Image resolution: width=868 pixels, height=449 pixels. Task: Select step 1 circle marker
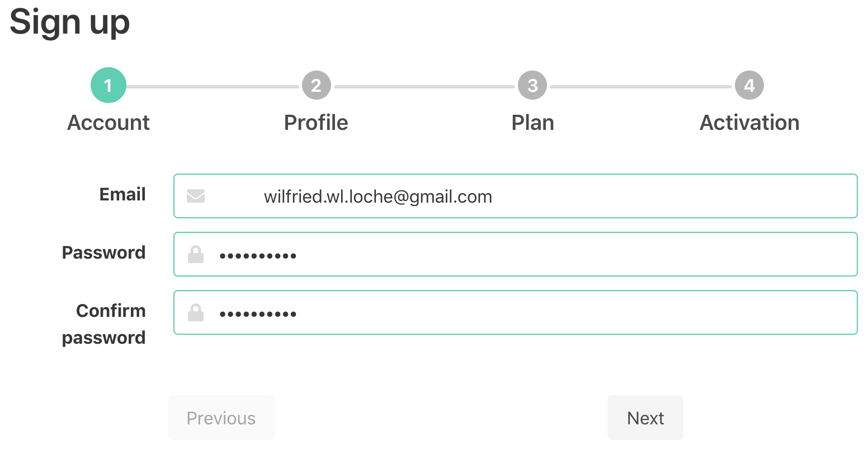108,86
